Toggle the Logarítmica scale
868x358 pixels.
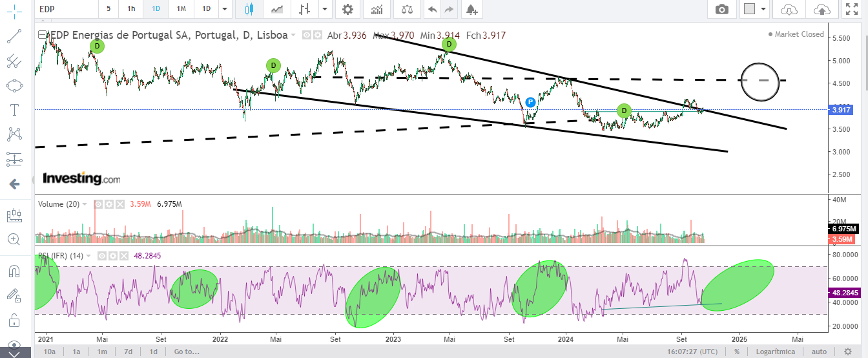click(x=776, y=352)
